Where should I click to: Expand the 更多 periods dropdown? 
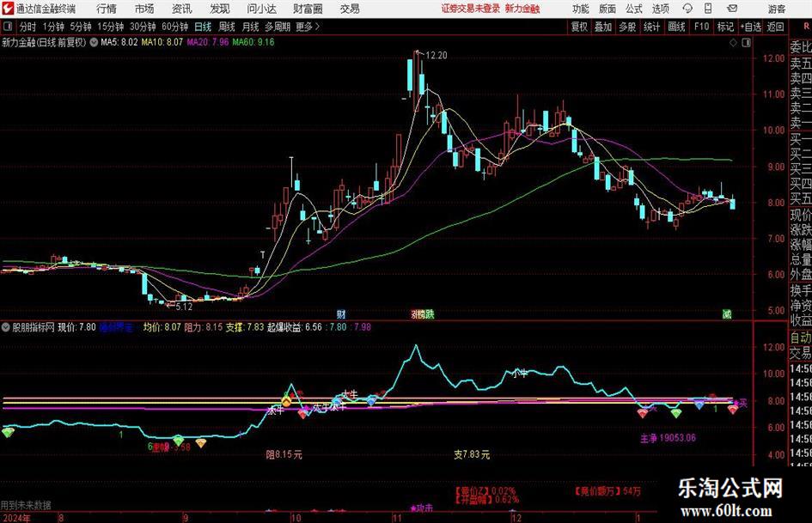[308, 27]
